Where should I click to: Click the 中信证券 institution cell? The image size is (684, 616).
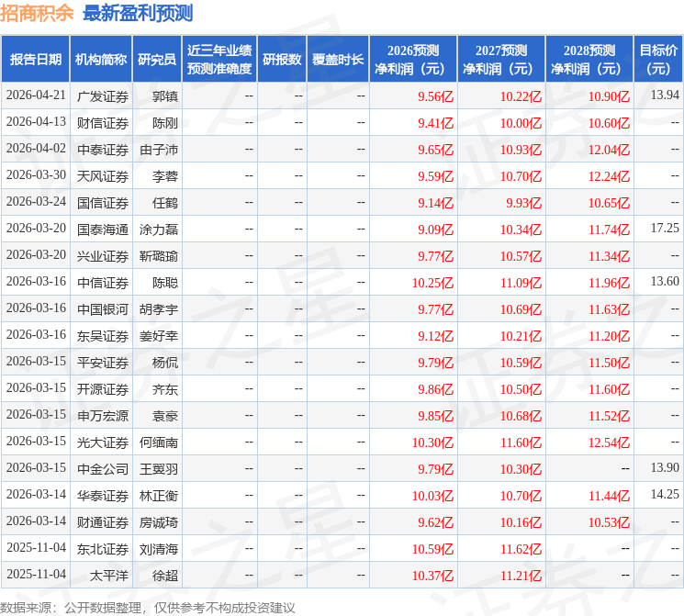(x=103, y=283)
